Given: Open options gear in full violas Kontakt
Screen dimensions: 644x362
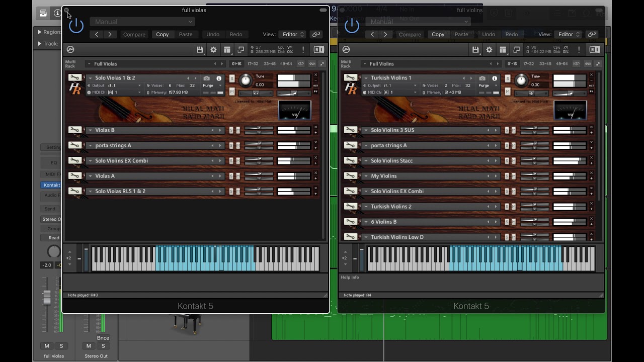Looking at the screenshot, I should point(213,50).
